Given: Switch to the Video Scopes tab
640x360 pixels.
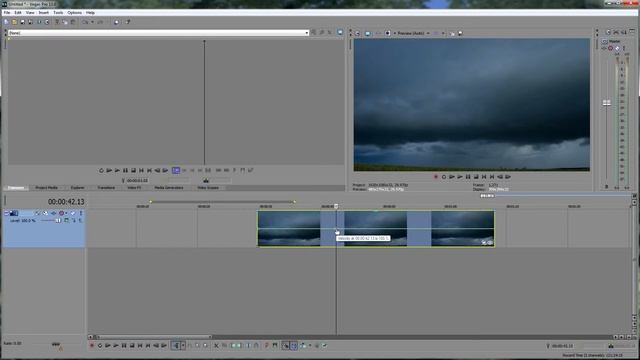Looking at the screenshot, I should pos(208,188).
